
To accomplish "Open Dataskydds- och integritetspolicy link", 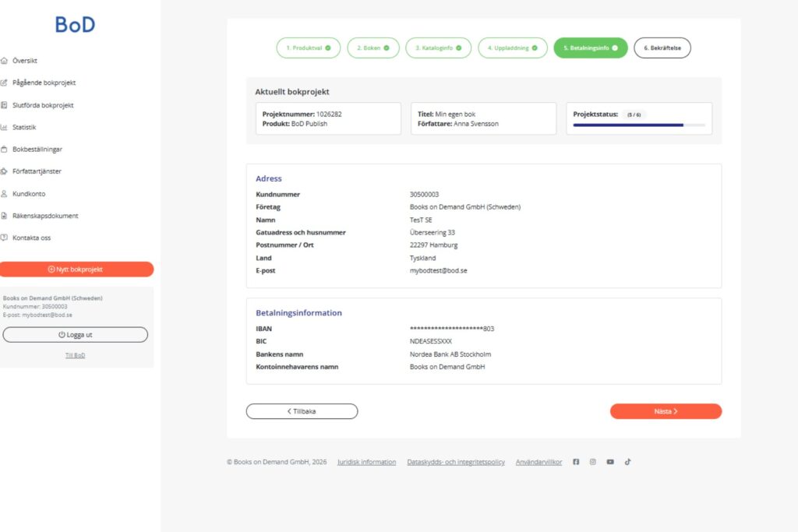I will (x=456, y=462).
